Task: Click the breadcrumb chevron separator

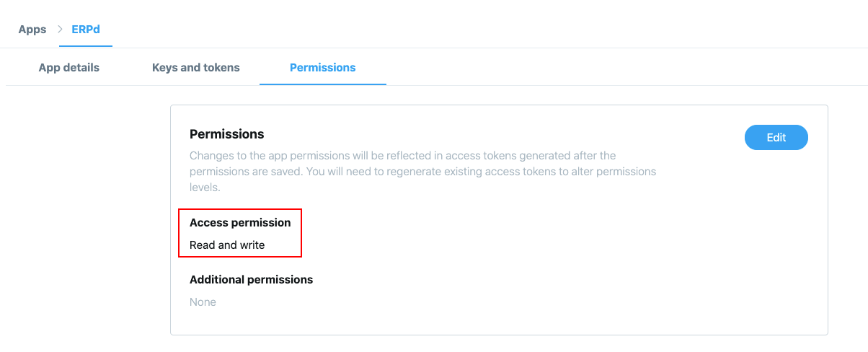Action: click(60, 30)
